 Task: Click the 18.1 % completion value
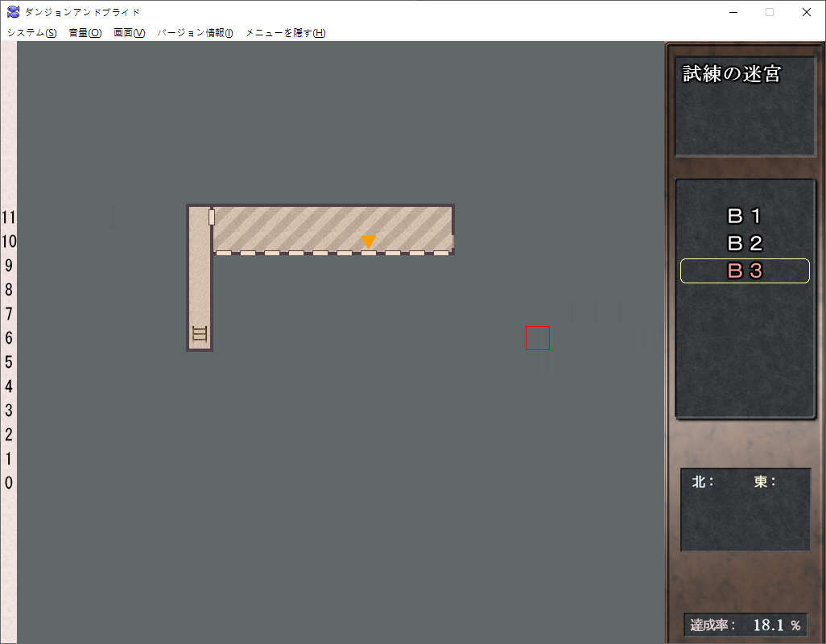click(777, 625)
